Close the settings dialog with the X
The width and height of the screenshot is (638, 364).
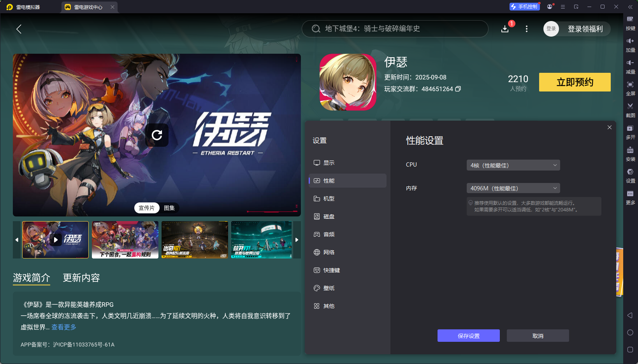point(610,127)
